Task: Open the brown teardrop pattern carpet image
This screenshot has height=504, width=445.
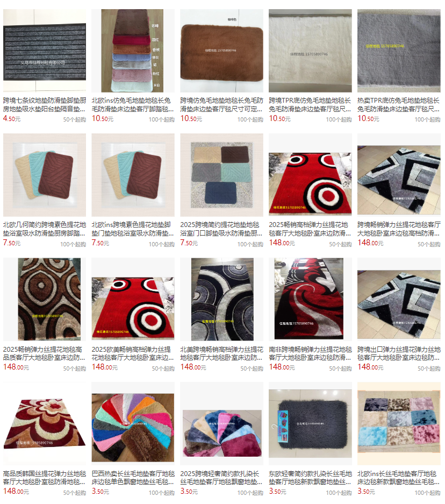Action: tap(45, 299)
